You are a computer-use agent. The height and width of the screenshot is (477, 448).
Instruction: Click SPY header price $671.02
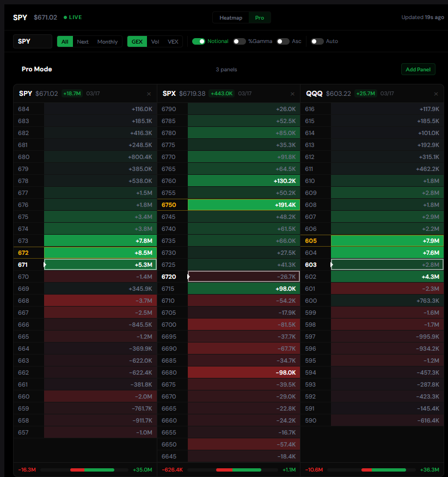[x=45, y=17]
